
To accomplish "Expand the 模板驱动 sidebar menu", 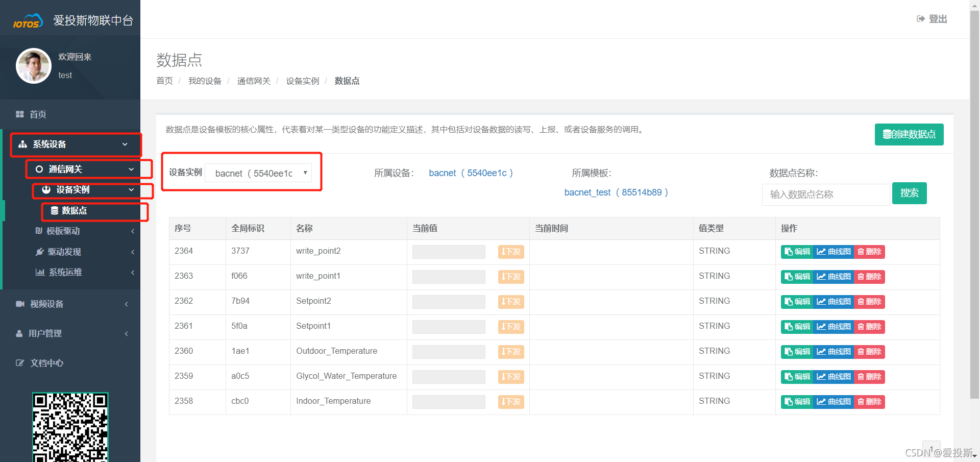I will [63, 231].
